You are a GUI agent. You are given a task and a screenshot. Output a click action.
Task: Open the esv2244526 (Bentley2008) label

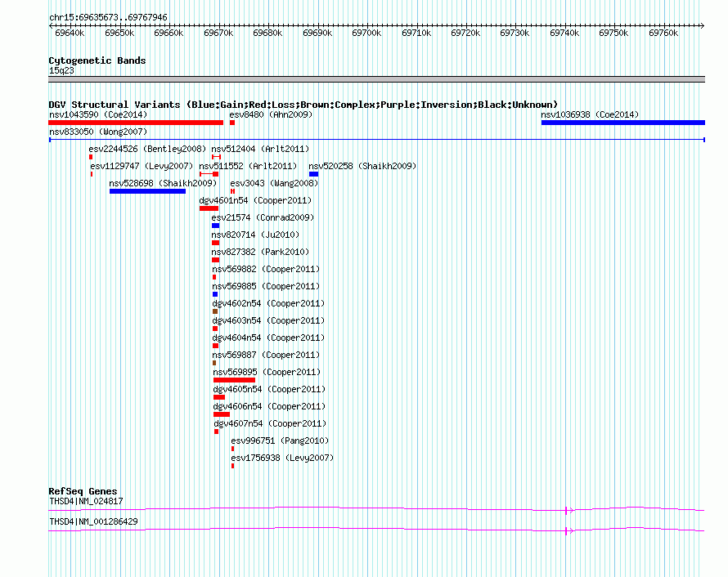click(147, 149)
